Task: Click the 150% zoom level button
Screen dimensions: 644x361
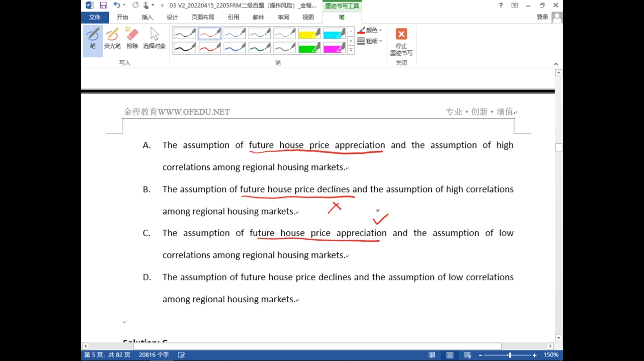Action: click(x=551, y=355)
